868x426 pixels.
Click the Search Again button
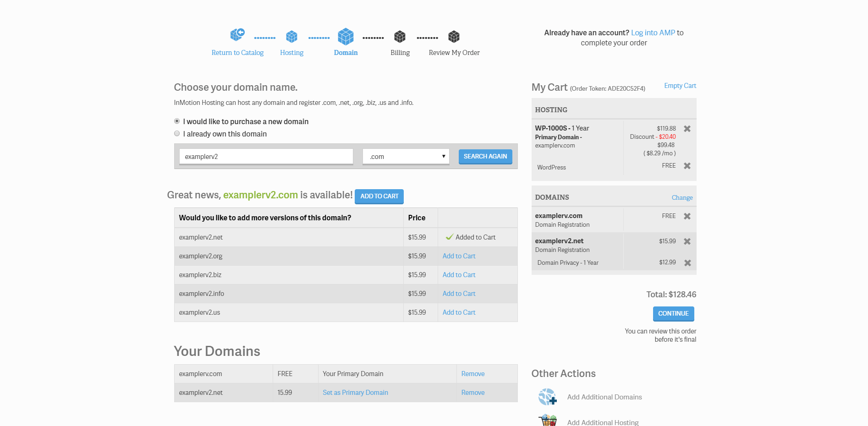point(485,157)
